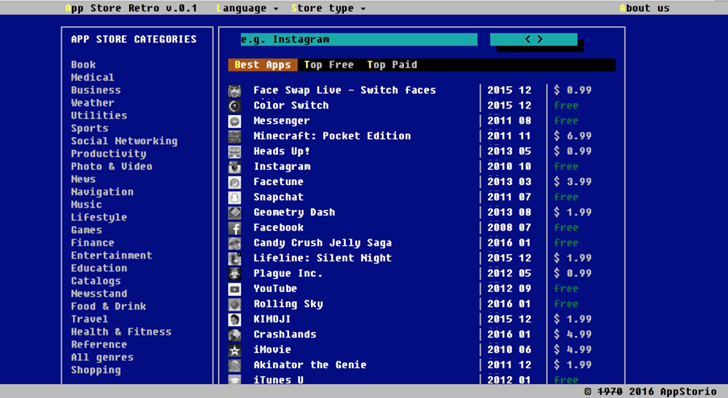The image size is (728, 398).
Task: Open the Finance category
Action: [x=92, y=243]
